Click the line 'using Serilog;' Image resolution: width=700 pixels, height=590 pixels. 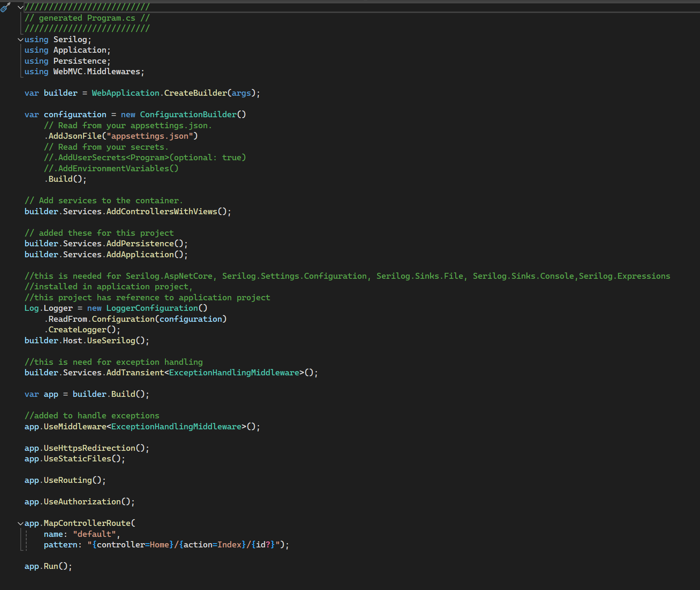(x=58, y=40)
